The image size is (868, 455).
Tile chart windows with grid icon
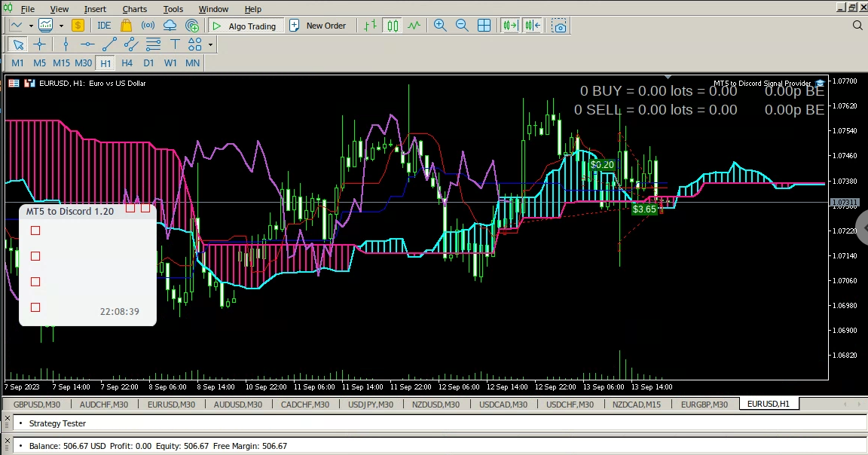pos(484,26)
